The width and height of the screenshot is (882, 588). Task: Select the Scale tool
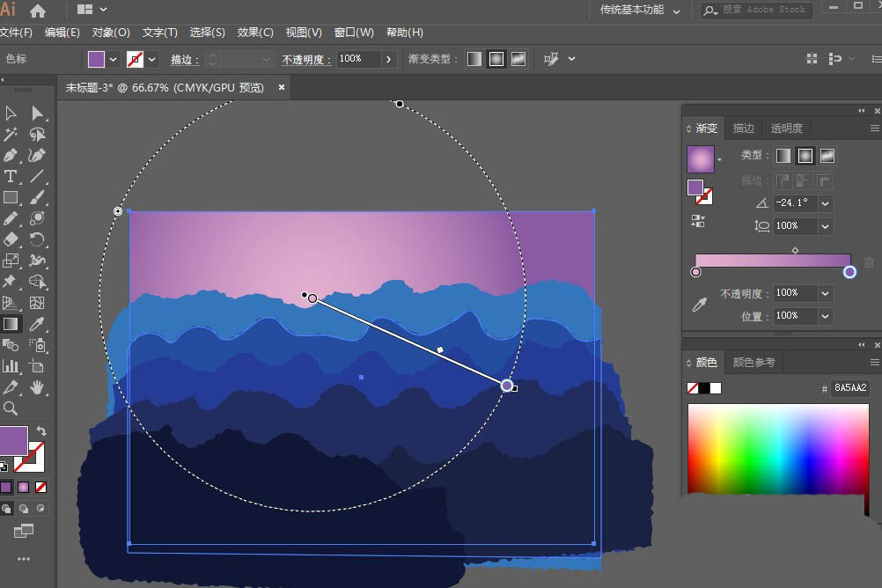[x=11, y=261]
